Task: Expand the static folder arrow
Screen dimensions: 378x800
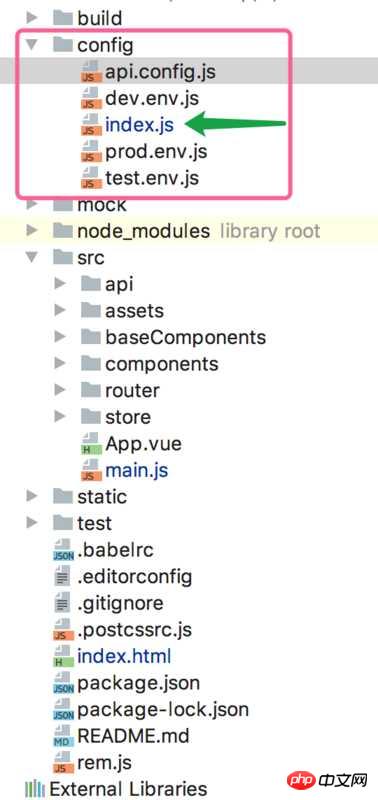Action: pyautogui.click(x=32, y=496)
